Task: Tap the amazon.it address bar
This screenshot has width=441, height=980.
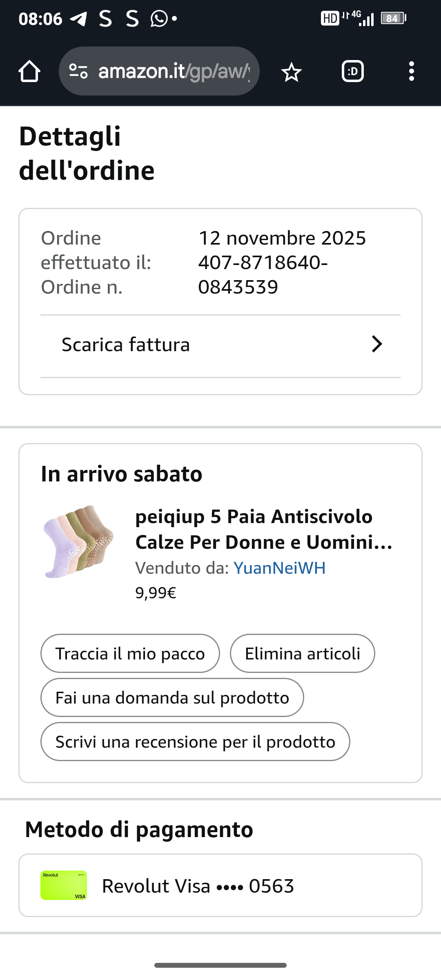Action: tap(174, 71)
